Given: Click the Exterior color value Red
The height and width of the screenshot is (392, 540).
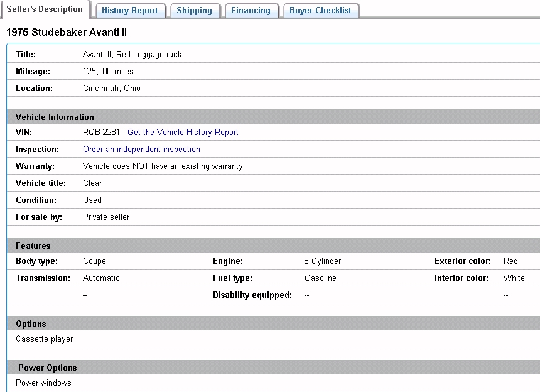Looking at the screenshot, I should [510, 261].
